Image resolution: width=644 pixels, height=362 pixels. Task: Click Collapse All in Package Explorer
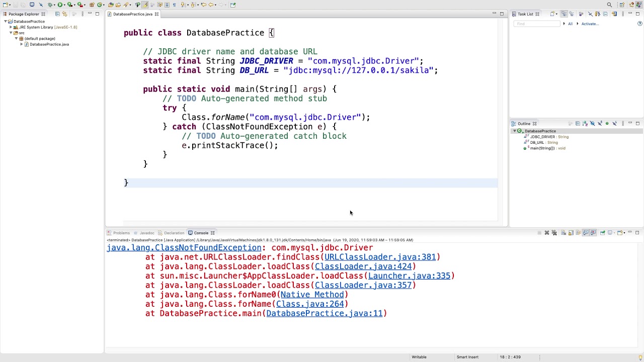coord(57,14)
